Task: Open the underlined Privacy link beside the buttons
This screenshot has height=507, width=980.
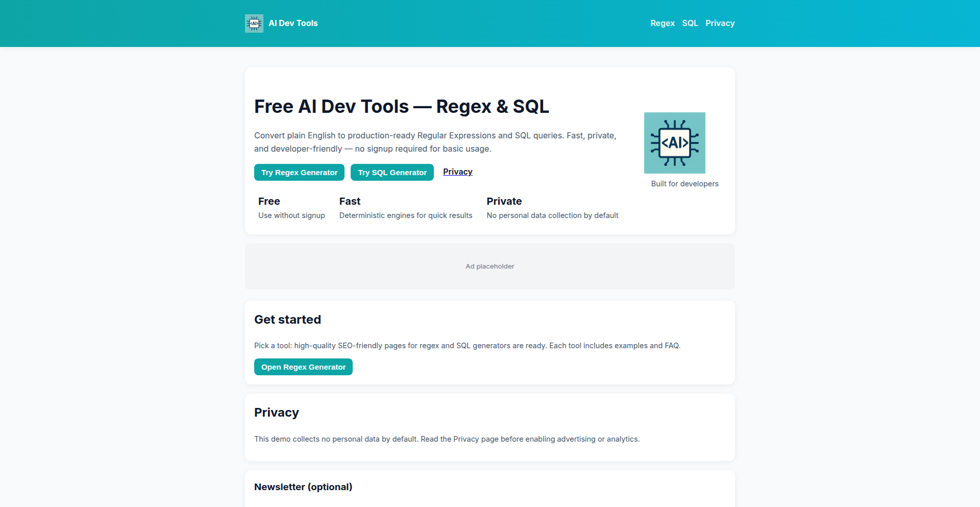Action: pyautogui.click(x=457, y=172)
